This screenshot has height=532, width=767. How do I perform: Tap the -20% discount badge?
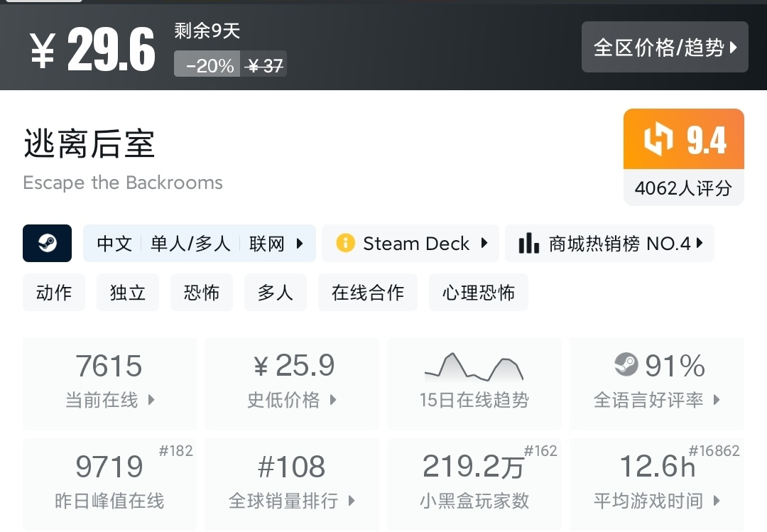208,65
